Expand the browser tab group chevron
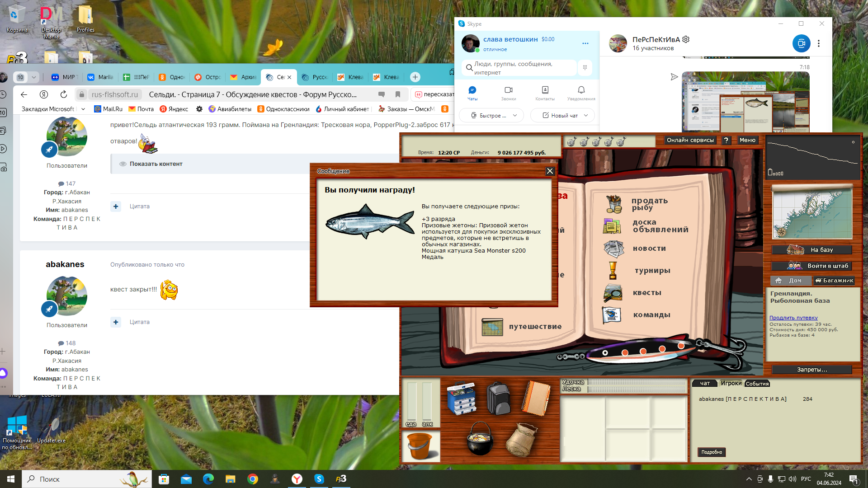Image resolution: width=868 pixels, height=488 pixels. (x=33, y=77)
